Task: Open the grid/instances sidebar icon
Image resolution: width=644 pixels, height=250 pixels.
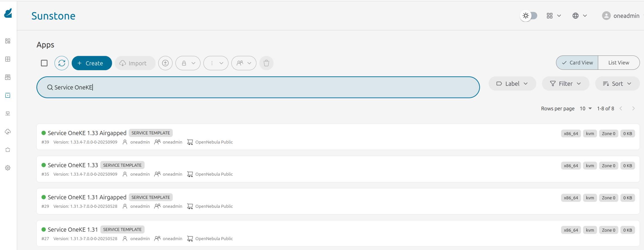Action: click(x=8, y=59)
